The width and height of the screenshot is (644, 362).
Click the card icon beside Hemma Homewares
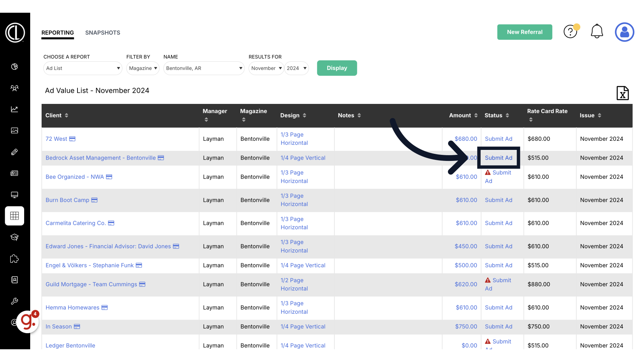click(105, 308)
